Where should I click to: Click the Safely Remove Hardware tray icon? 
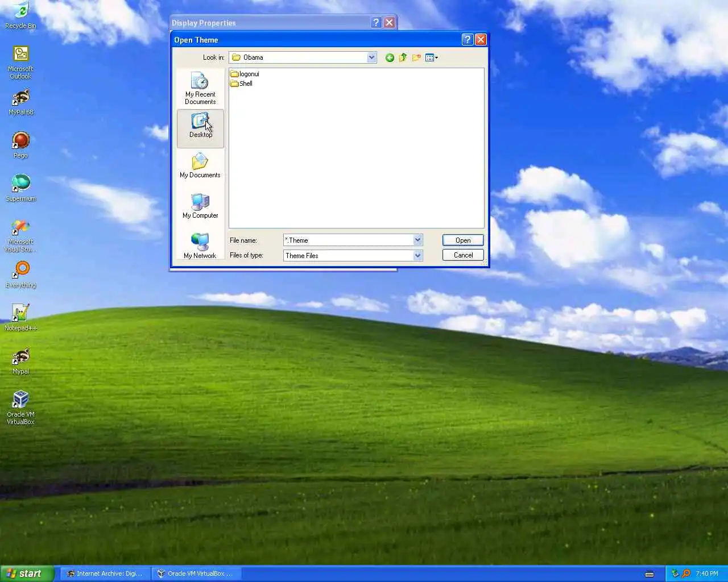[x=675, y=573]
